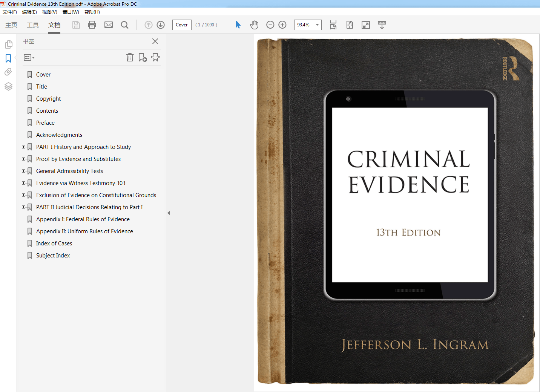Viewport: 540px width, 392px height.
Task: Add new bookmark icon
Action: pos(143,57)
